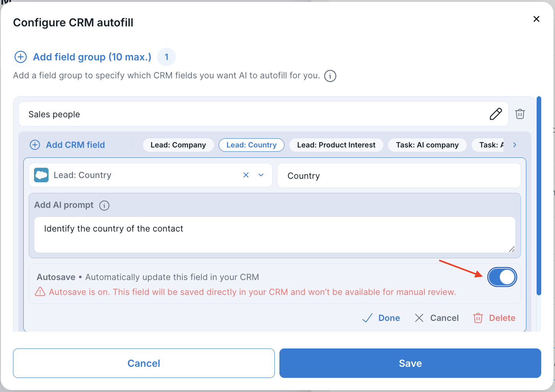Screen dimensions: 555x392
Task: Turn off the Autosave toggle
Action: [x=502, y=277]
